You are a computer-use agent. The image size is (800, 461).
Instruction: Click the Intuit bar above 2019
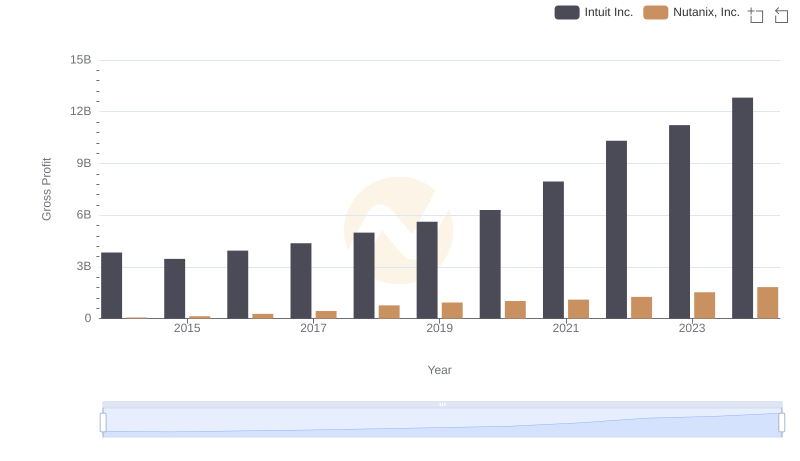(427, 270)
